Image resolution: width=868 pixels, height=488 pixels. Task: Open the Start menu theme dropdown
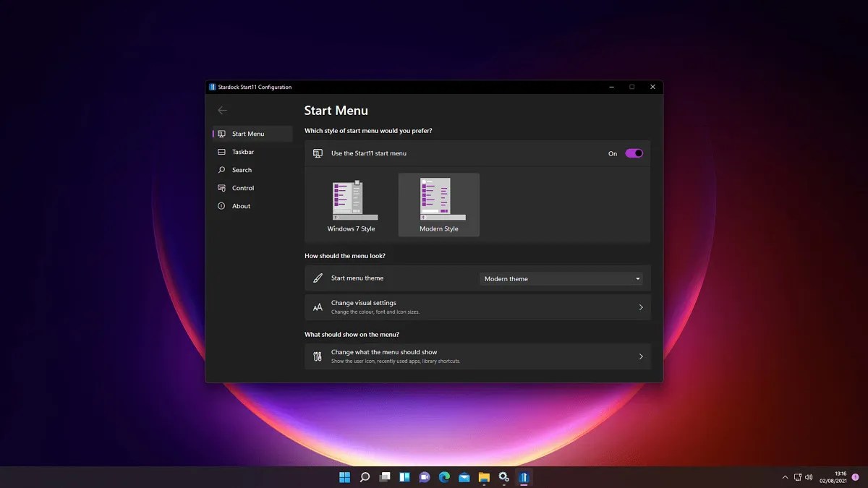tap(561, 278)
